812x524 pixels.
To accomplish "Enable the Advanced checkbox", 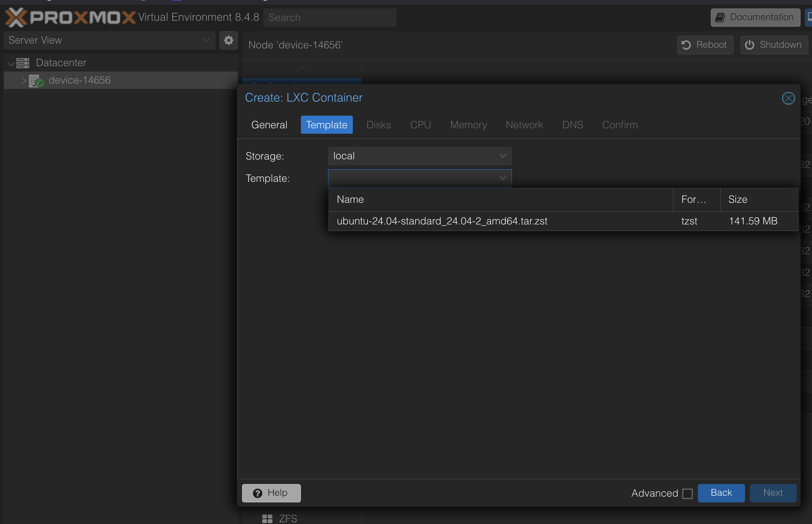I will pos(687,493).
